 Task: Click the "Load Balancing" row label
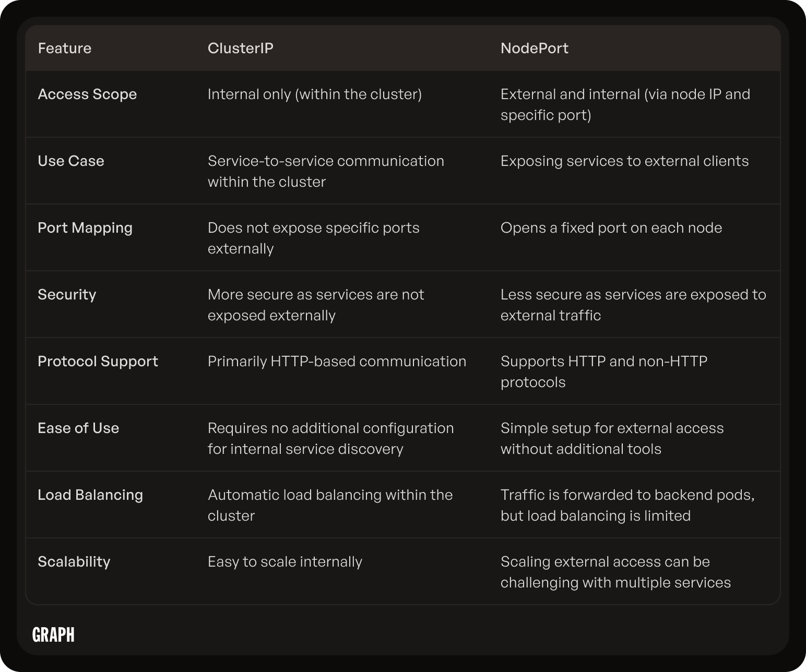click(x=90, y=495)
